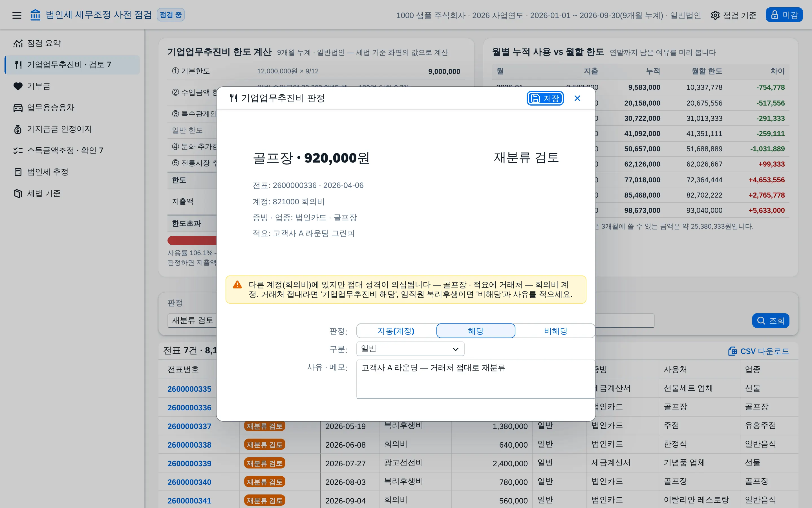Click the car icon for 업무용승용차
Viewport: 812px width, 508px height.
pos(18,108)
